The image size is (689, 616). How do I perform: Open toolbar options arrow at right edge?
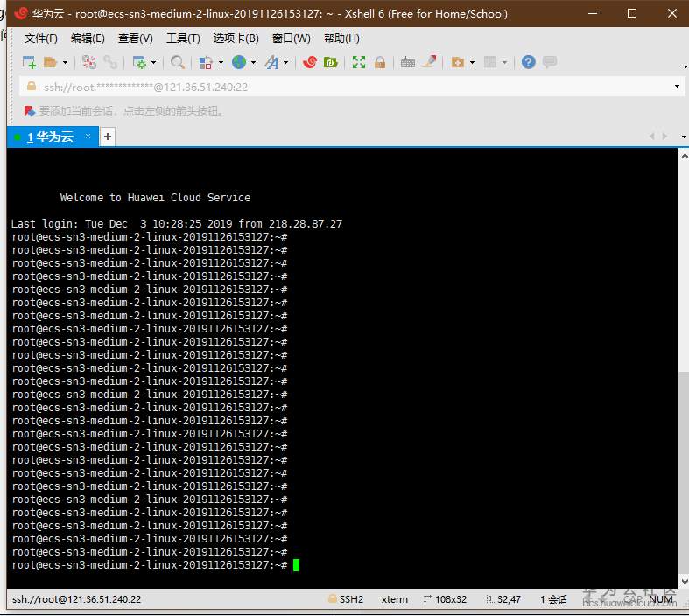[x=685, y=67]
